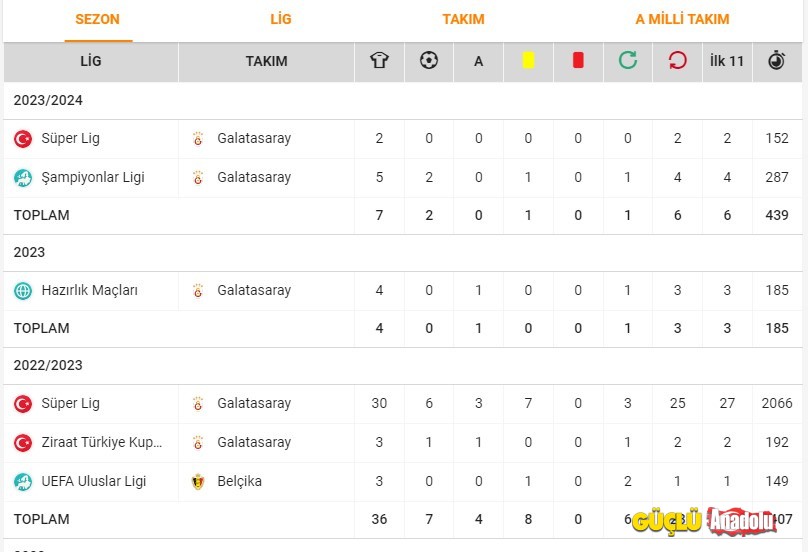Viewport: 808px width, 552px height.
Task: Click the Belçika team crest icon
Action: click(198, 481)
